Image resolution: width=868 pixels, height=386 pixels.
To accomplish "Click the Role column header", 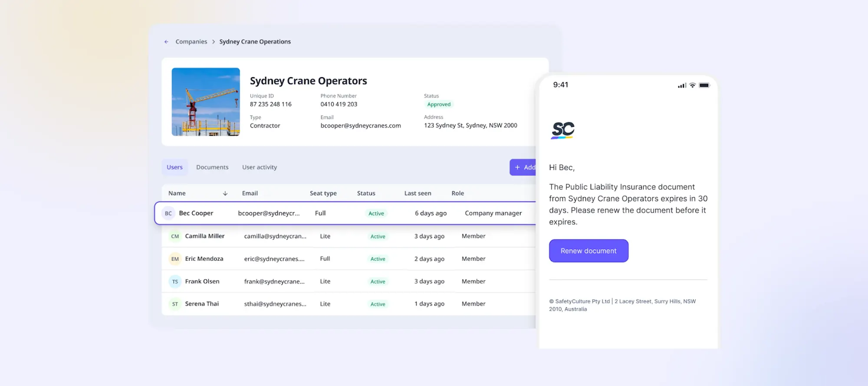I will tap(458, 193).
